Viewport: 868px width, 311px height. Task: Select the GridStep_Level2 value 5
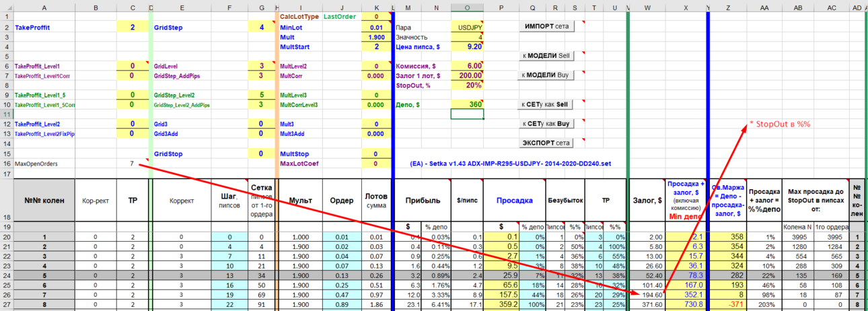tap(260, 96)
